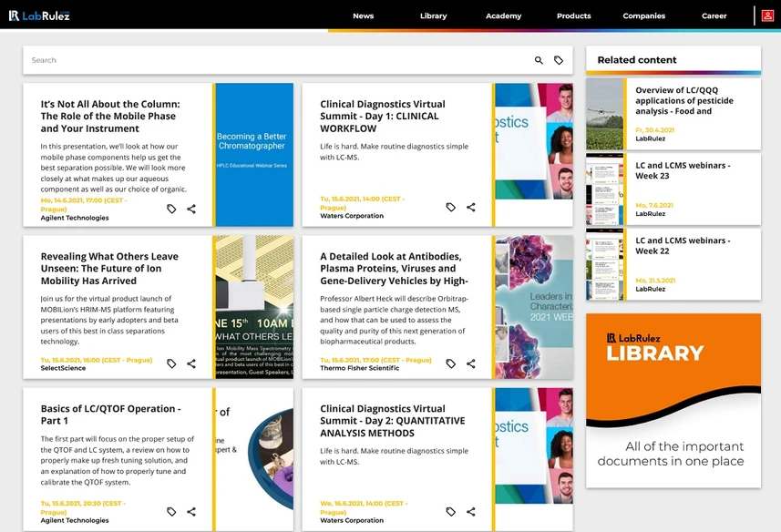This screenshot has width=781, height=532.
Task: Open Basics of LC/QTOF Operation - Part 1
Action: tap(110, 414)
